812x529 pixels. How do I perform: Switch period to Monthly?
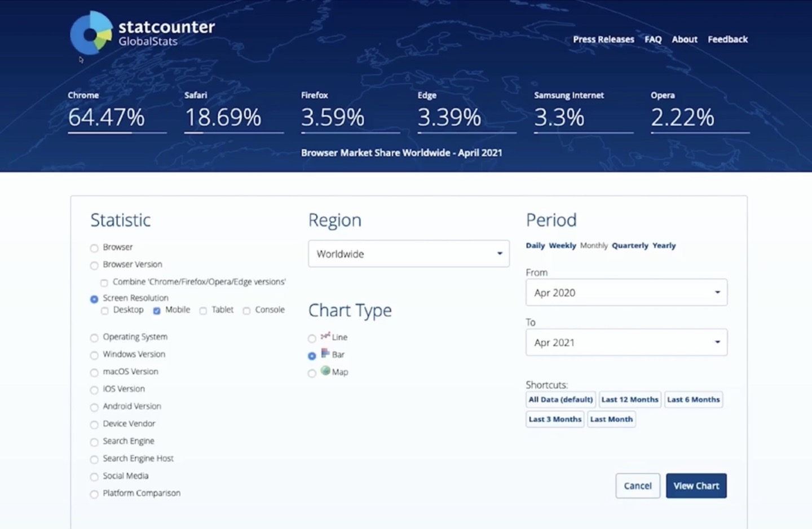coord(594,245)
